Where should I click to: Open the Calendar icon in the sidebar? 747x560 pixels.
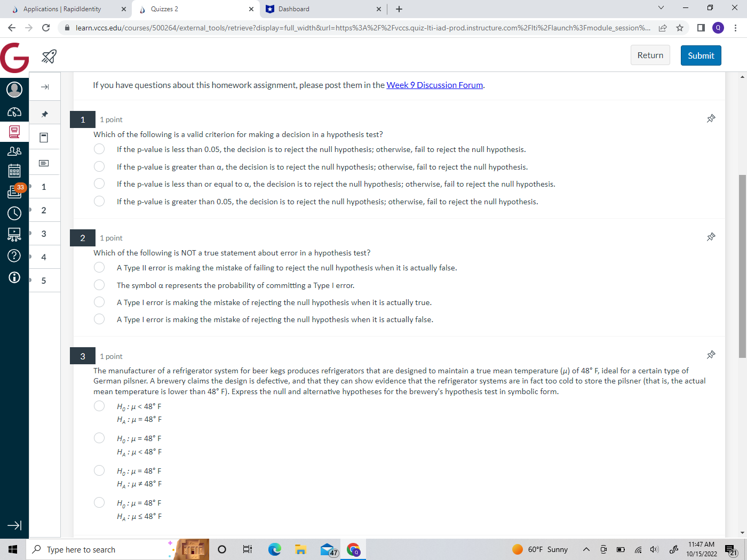pos(14,171)
